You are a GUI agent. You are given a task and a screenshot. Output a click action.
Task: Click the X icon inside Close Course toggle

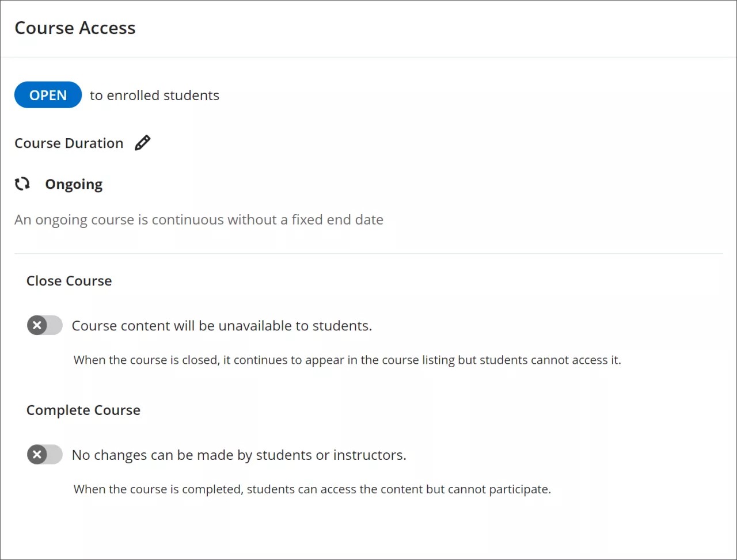tap(36, 325)
